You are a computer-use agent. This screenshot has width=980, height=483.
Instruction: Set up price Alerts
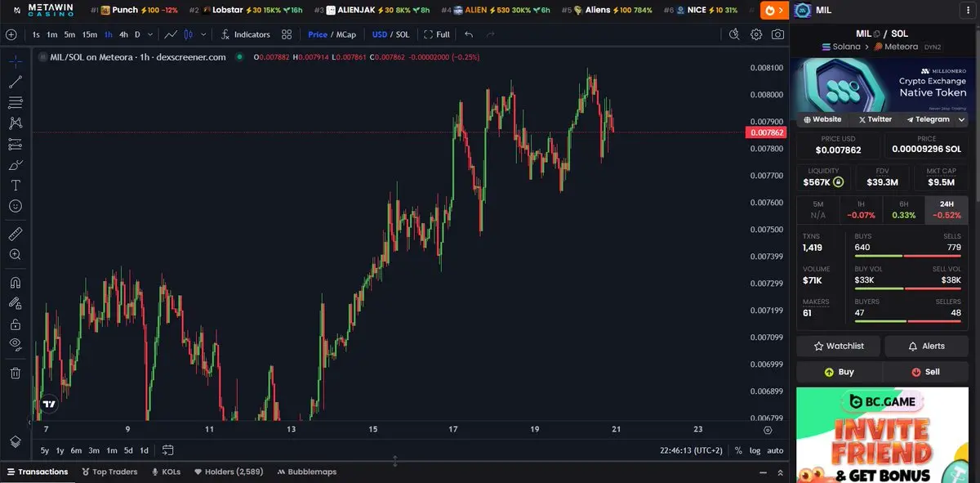[x=926, y=347]
